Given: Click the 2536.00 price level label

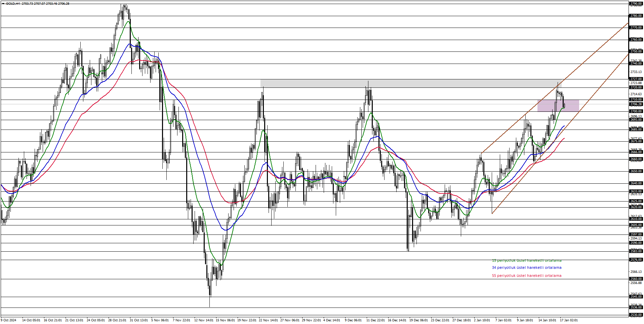Looking at the screenshot, I should click(x=636, y=308).
